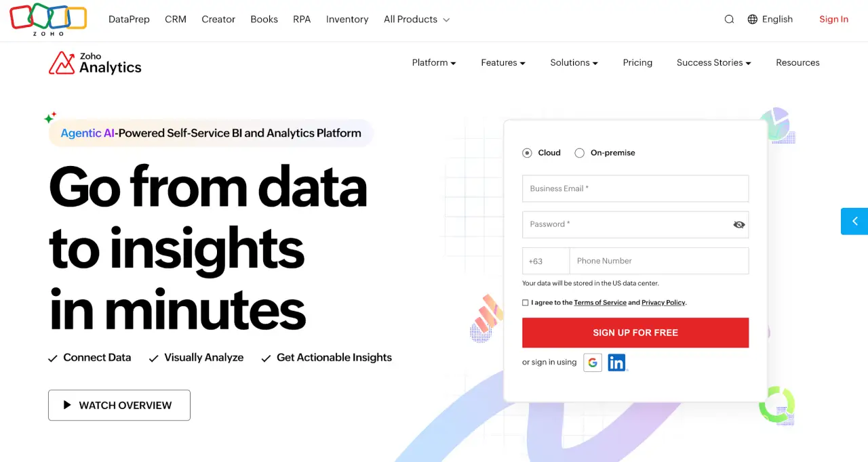
Task: Go to Inventory product
Action: pyautogui.click(x=347, y=20)
